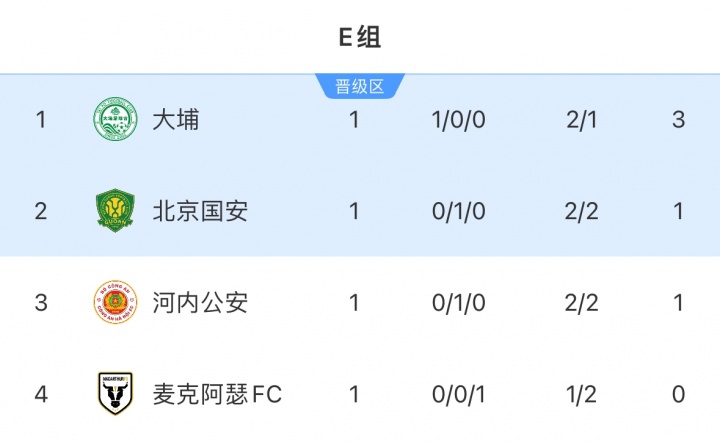Click 麦克阿瑟FC's 0/0/1 record
The width and height of the screenshot is (720, 442).
[459, 394]
